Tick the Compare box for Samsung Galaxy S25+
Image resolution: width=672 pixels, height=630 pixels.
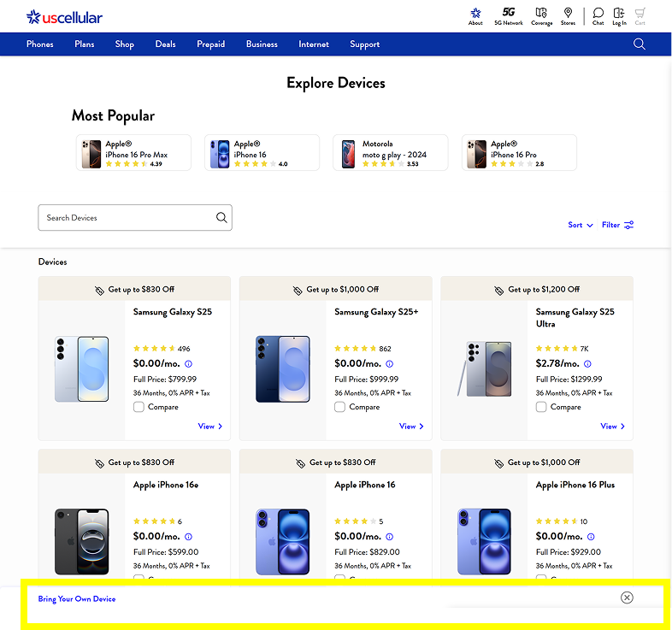340,407
